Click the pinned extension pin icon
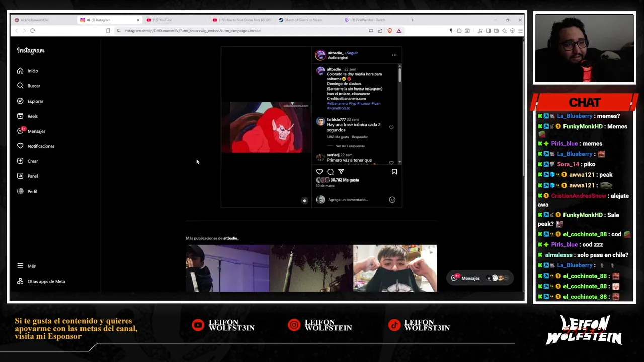 (x=451, y=31)
